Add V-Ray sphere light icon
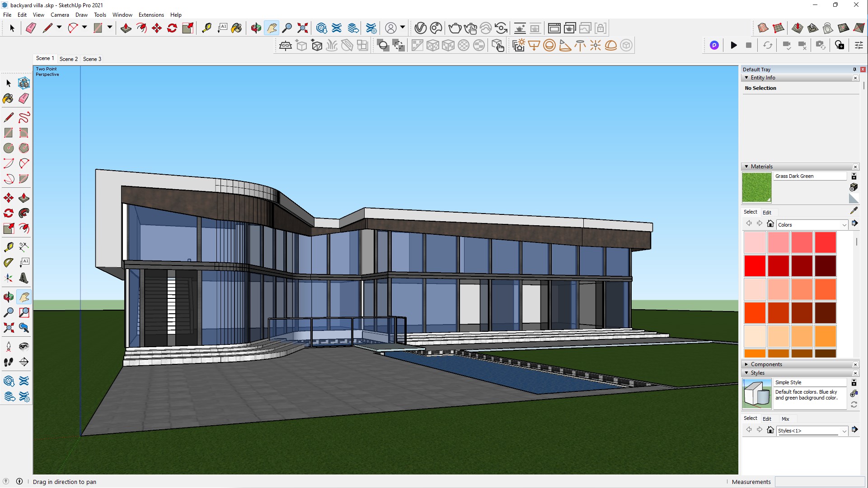This screenshot has height=488, width=868. 549,45
